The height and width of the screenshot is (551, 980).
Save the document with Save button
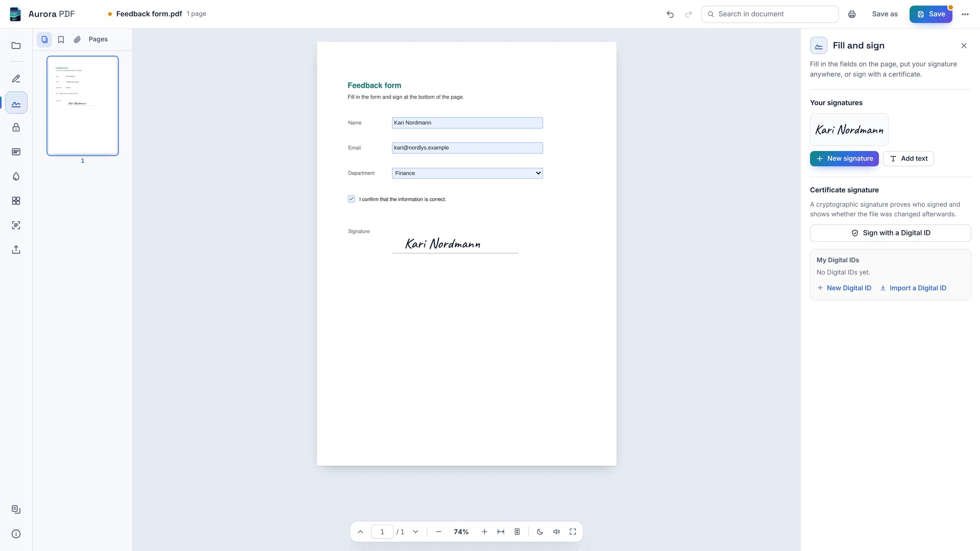point(930,14)
